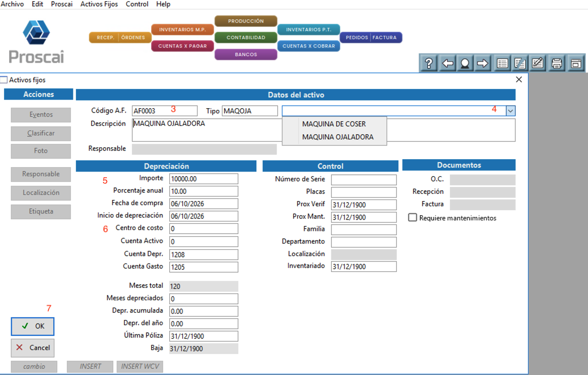
Task: Open the Control menu
Action: (x=137, y=4)
